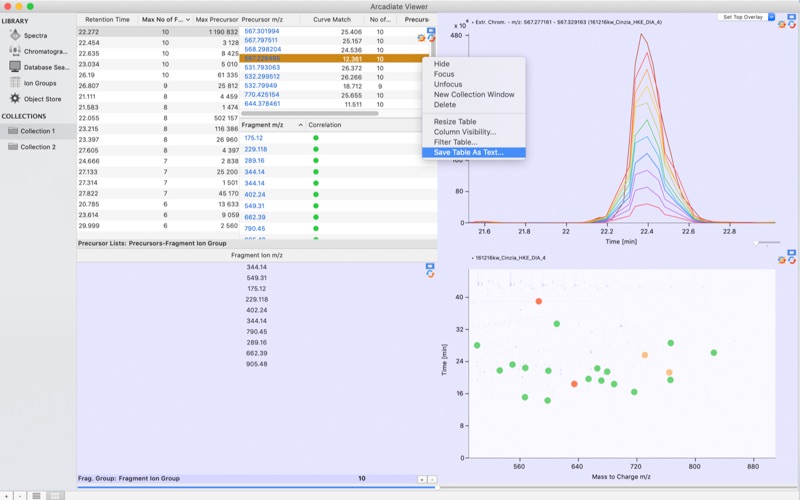Click the blue window icon in the fragment ion list
800x500 pixels.
click(x=430, y=266)
